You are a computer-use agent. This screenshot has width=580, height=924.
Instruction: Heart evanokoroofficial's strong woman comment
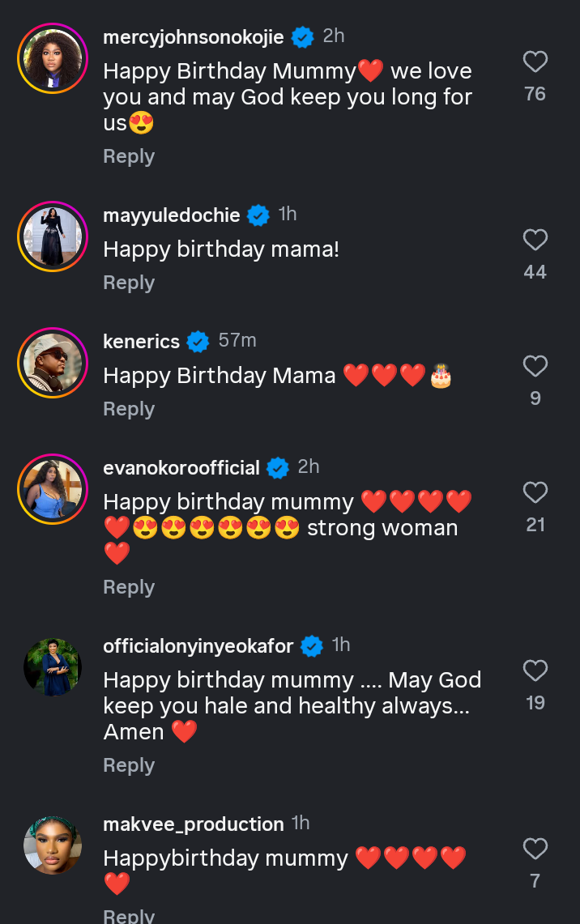point(535,493)
